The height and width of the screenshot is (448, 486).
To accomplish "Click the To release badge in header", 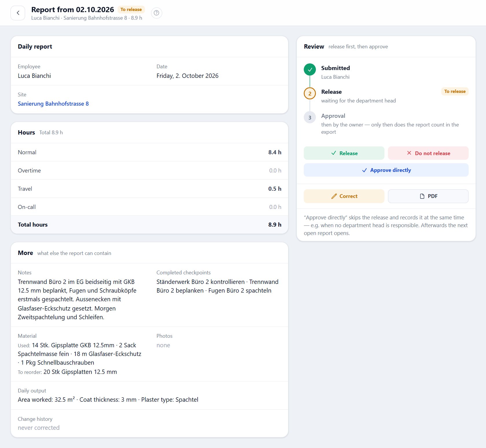I will [131, 10].
